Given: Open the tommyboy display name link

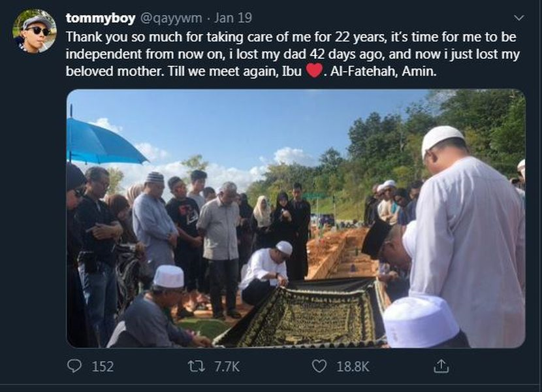Looking at the screenshot, I should click(x=101, y=18).
